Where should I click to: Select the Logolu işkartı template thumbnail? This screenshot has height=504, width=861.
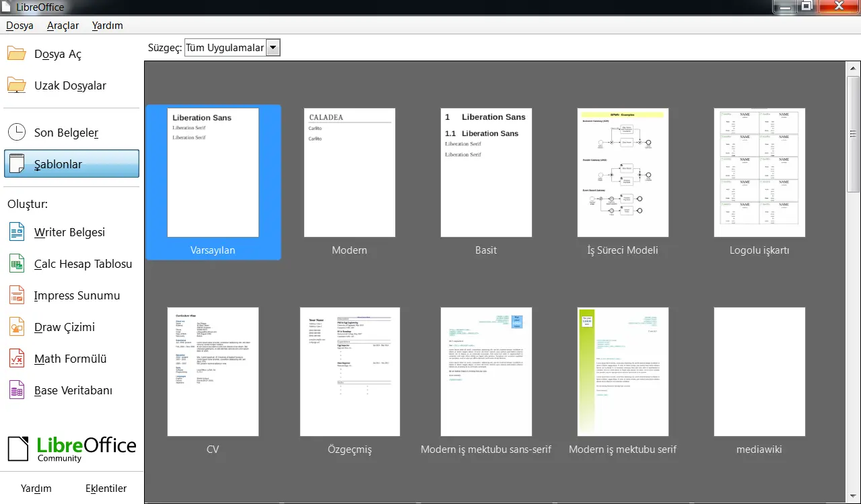[759, 173]
